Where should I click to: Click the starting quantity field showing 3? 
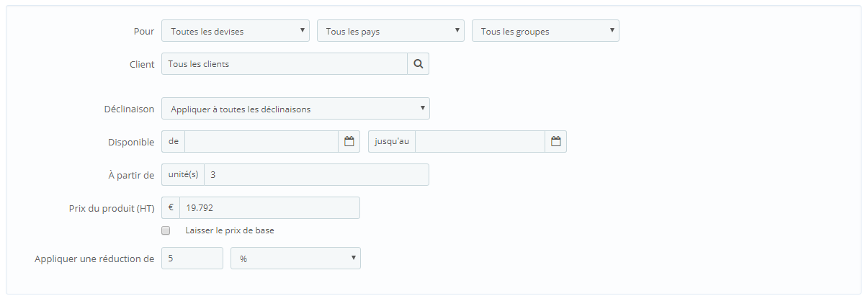[x=317, y=175]
